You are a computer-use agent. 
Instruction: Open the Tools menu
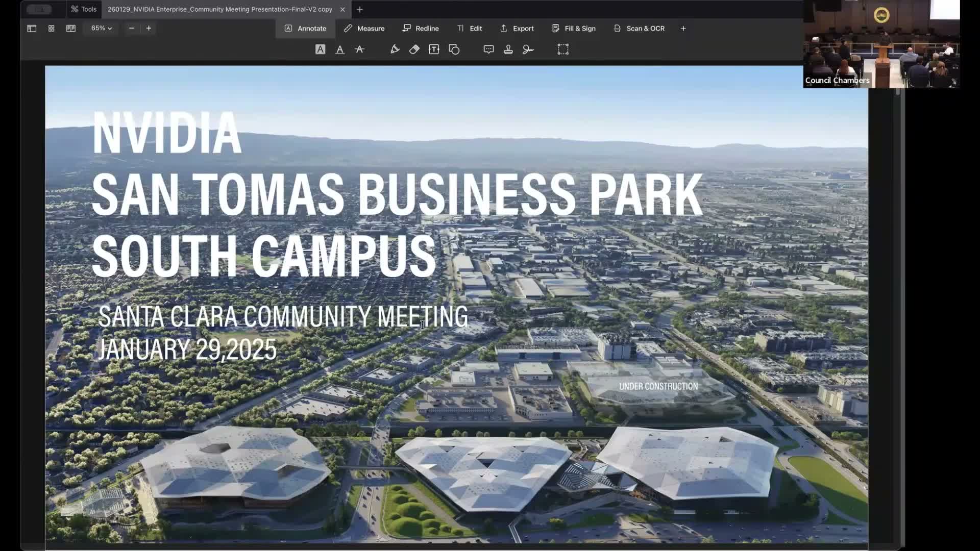(x=84, y=9)
